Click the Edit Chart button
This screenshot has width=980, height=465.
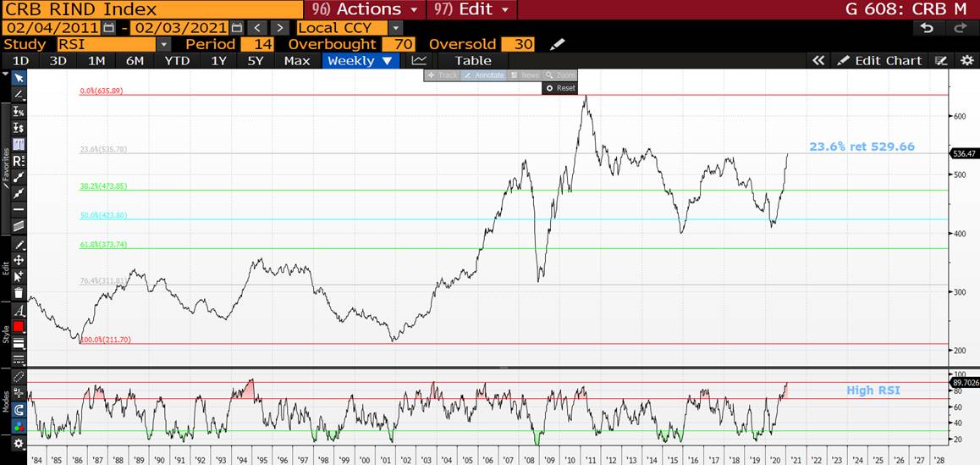881,61
